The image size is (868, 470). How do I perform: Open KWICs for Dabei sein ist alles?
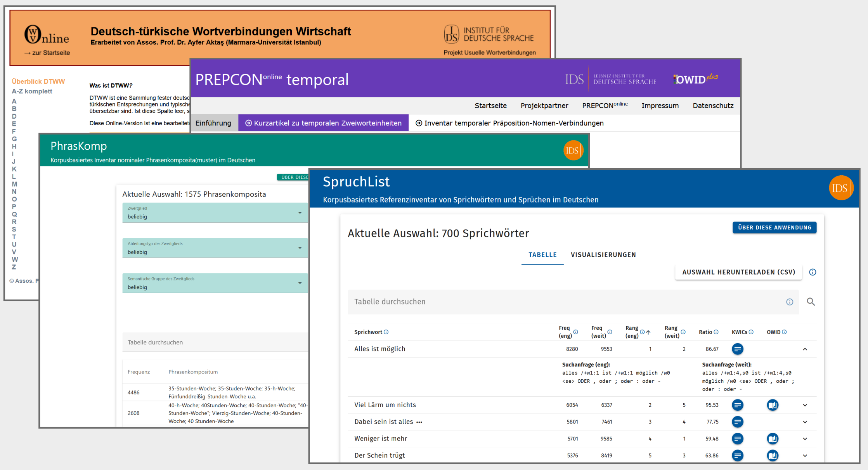tap(737, 422)
